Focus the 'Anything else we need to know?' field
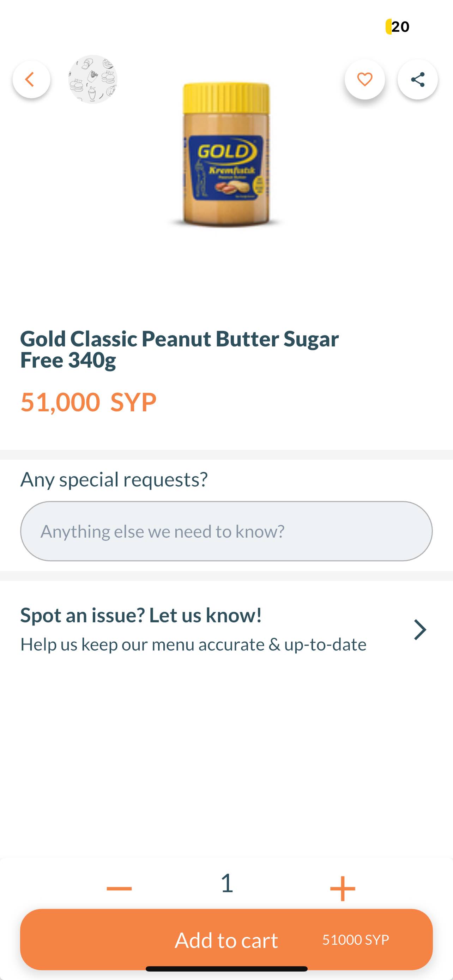This screenshot has height=980, width=453. 226,531
